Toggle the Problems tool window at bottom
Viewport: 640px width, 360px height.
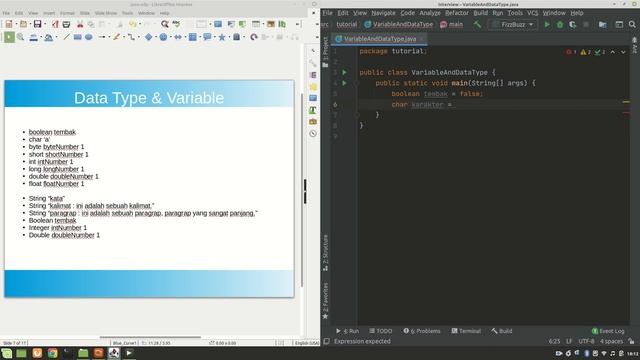(422, 331)
